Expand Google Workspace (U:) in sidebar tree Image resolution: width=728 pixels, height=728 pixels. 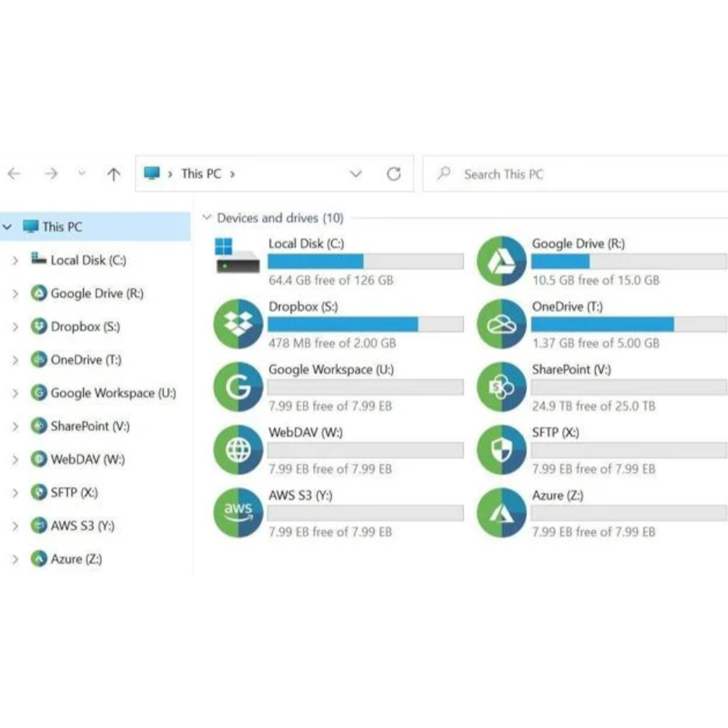pyautogui.click(x=16, y=393)
